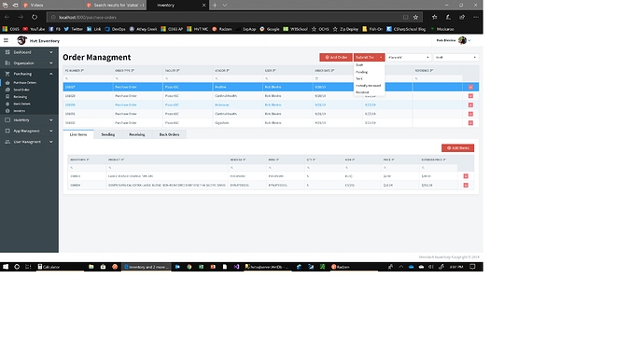The image size is (644, 362).
Task: Expand the Dashboard menu chevron
Action: point(51,52)
